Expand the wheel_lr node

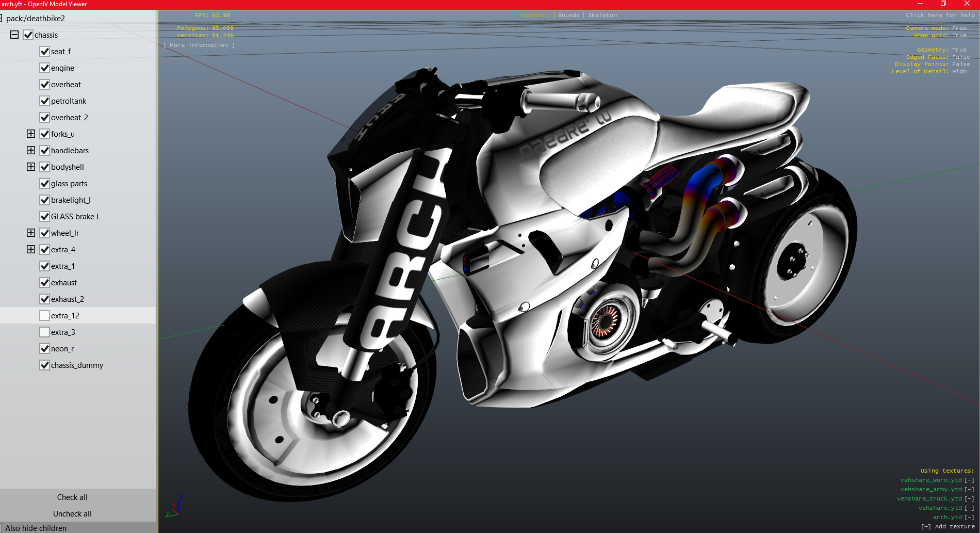(x=31, y=233)
